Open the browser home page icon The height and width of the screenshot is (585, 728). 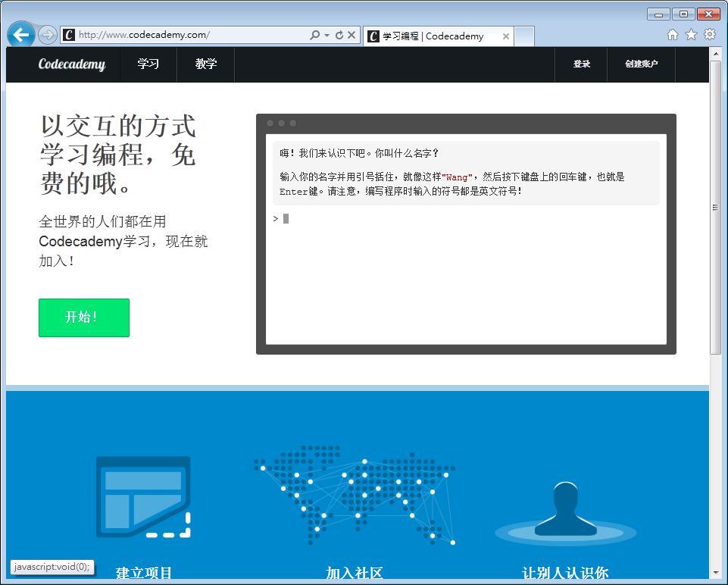673,35
